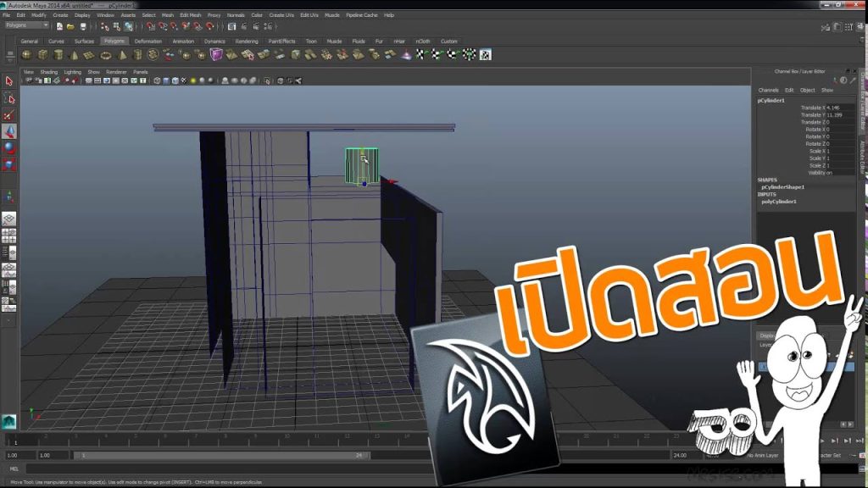The height and width of the screenshot is (488, 868).
Task: Open the Attribute Editor side tab
Action: 862,158
